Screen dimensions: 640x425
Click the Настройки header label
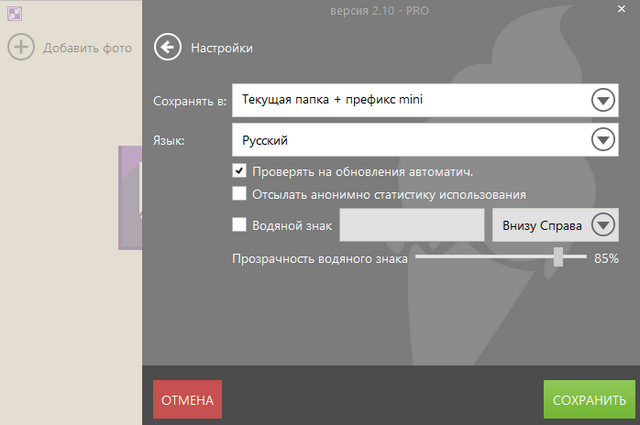click(222, 47)
